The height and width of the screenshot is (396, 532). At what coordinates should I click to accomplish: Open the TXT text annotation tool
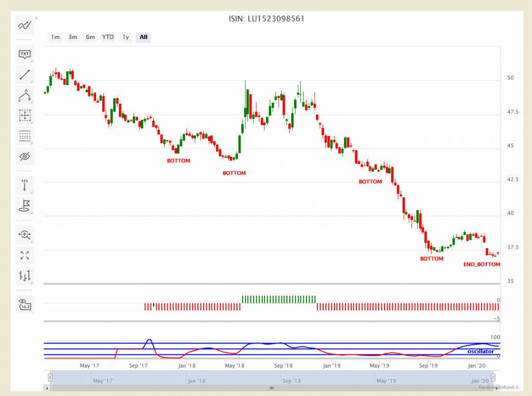click(24, 54)
